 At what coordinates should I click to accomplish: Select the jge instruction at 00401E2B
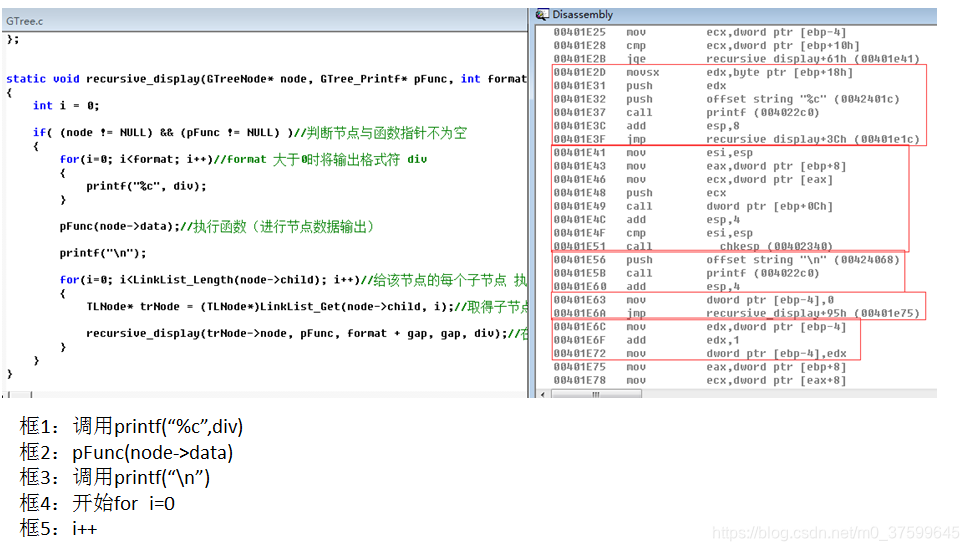pyautogui.click(x=737, y=59)
